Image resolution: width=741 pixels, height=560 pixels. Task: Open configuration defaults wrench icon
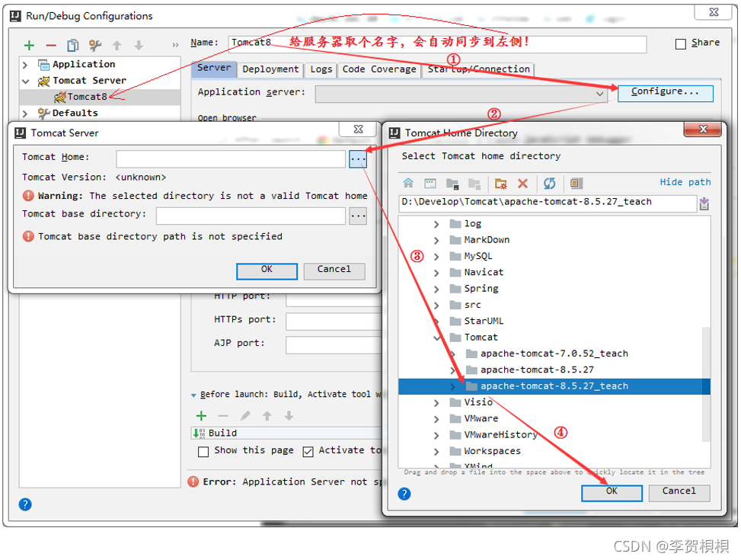pos(95,46)
